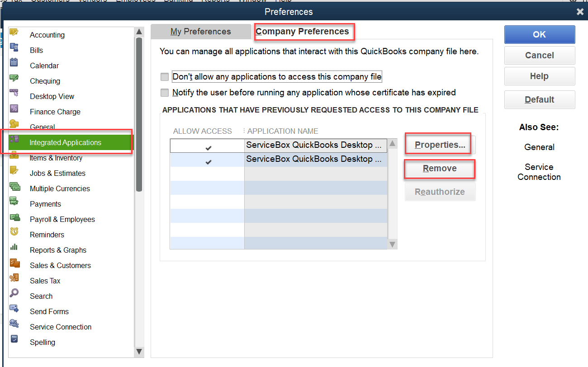Open Help for preferences
This screenshot has width=588, height=367.
[540, 76]
